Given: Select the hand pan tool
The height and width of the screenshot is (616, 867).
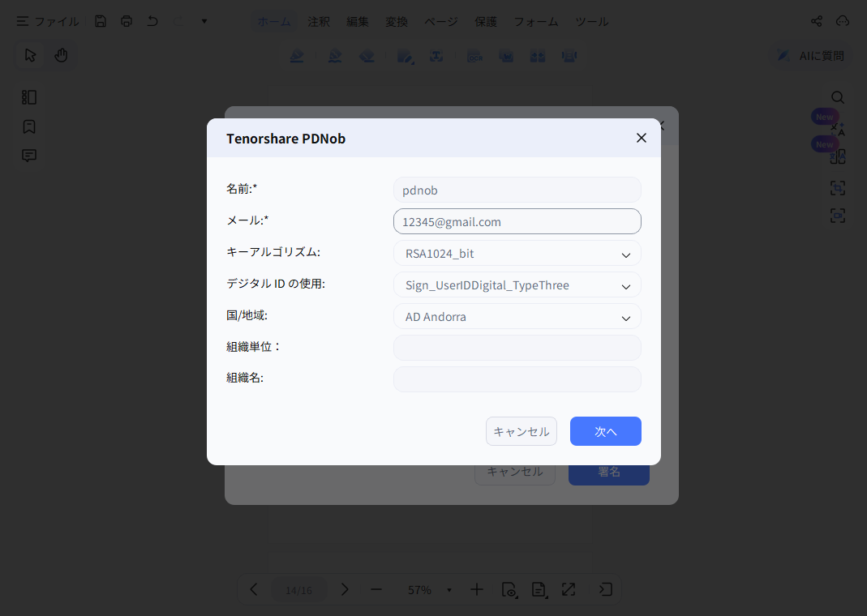Looking at the screenshot, I should (61, 55).
